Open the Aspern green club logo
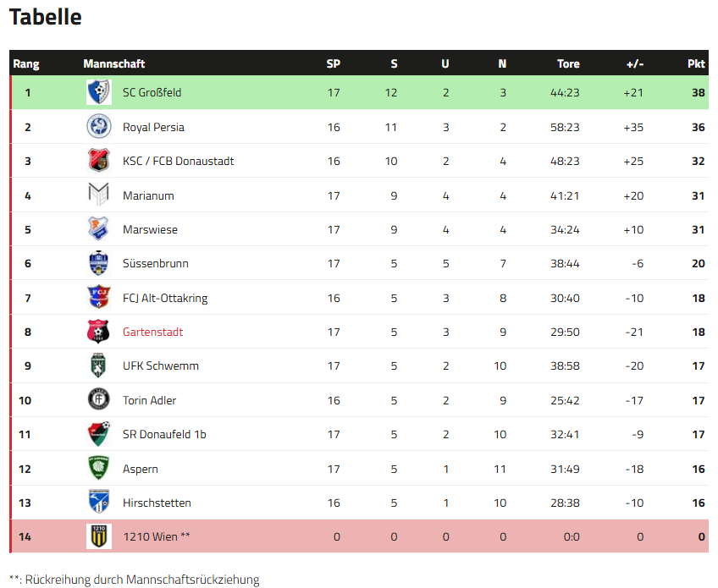Image resolution: width=718 pixels, height=588 pixels. pos(98,469)
